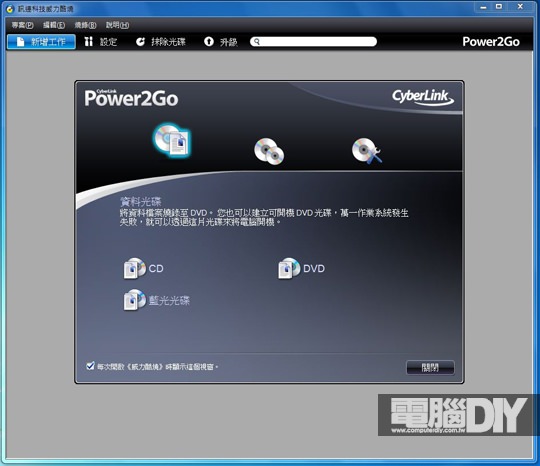
Task: Open the 說明(H) menu
Action: [117, 25]
